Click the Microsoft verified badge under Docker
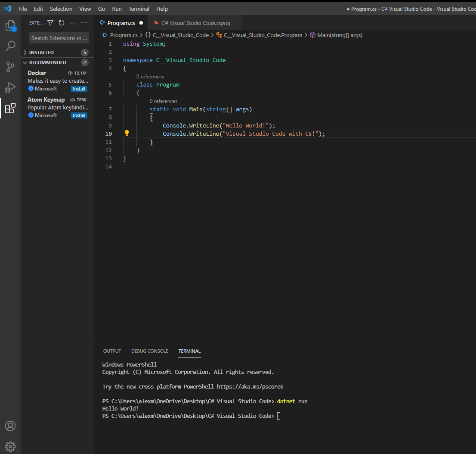Image resolution: width=476 pixels, height=454 pixels. click(x=31, y=88)
